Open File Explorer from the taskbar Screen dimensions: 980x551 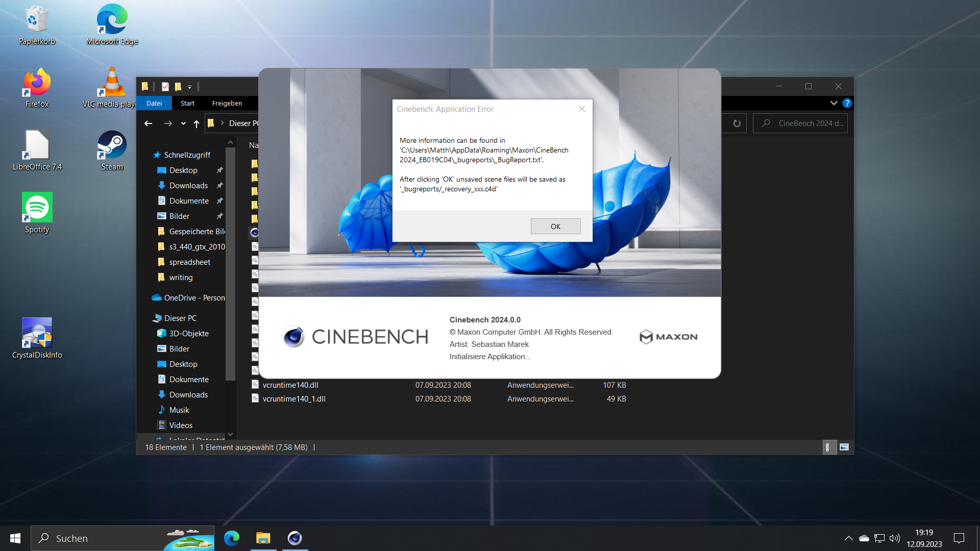tap(263, 538)
